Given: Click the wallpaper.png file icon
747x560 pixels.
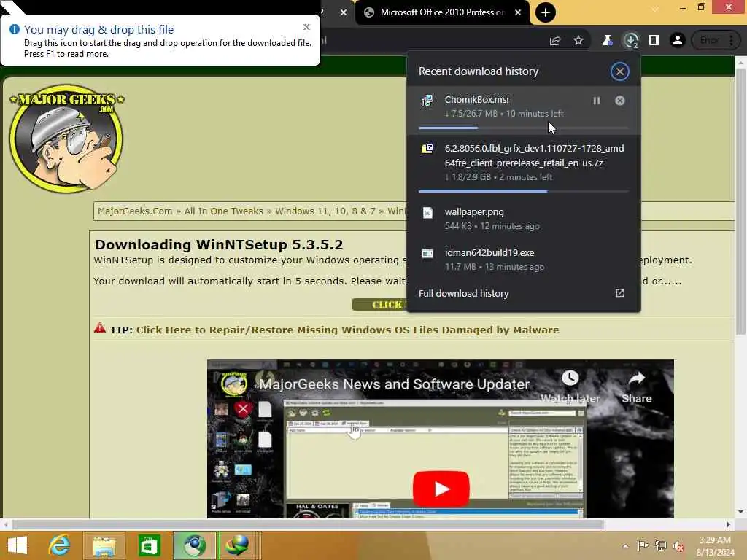Looking at the screenshot, I should (427, 212).
